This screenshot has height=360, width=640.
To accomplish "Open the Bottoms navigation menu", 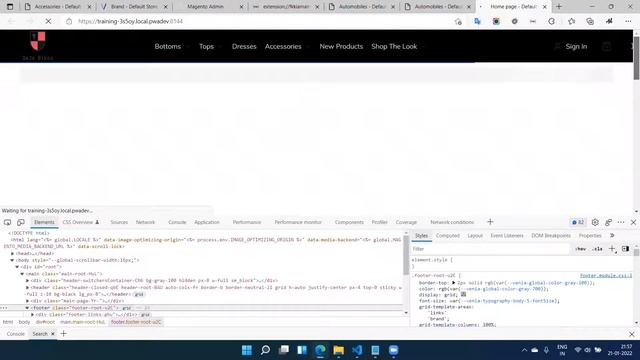I will pyautogui.click(x=168, y=47).
